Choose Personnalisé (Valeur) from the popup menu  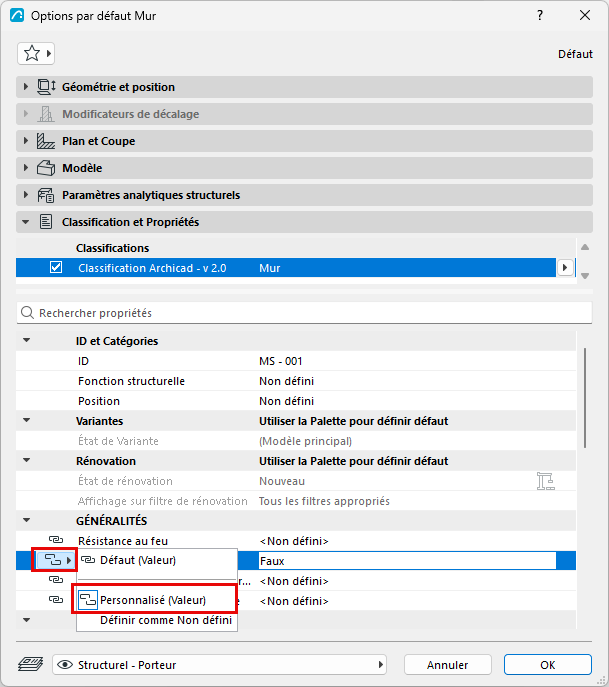pos(157,600)
